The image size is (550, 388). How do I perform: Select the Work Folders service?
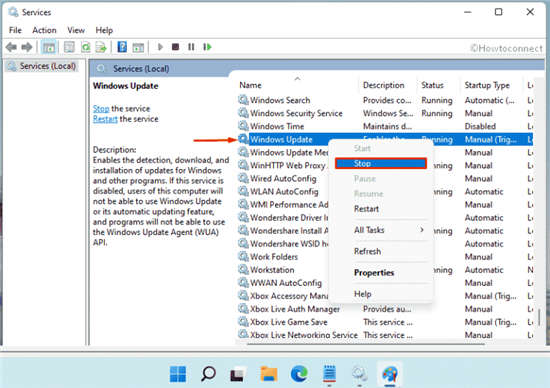(x=274, y=257)
